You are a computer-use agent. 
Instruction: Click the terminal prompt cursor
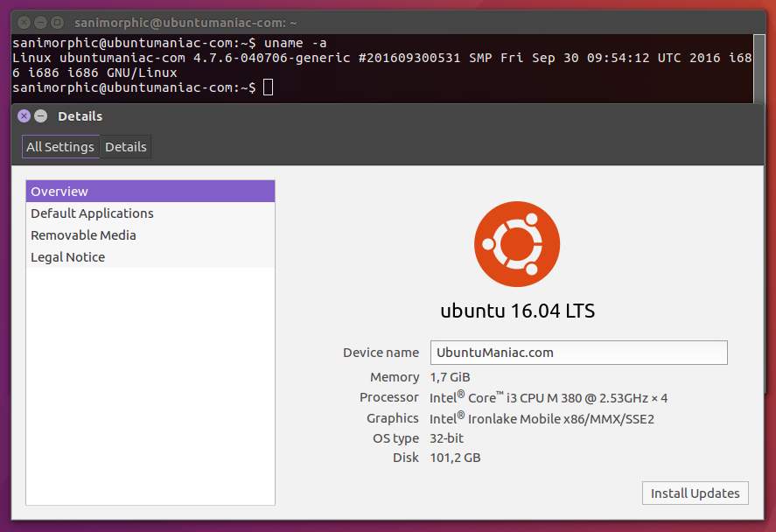(x=268, y=87)
